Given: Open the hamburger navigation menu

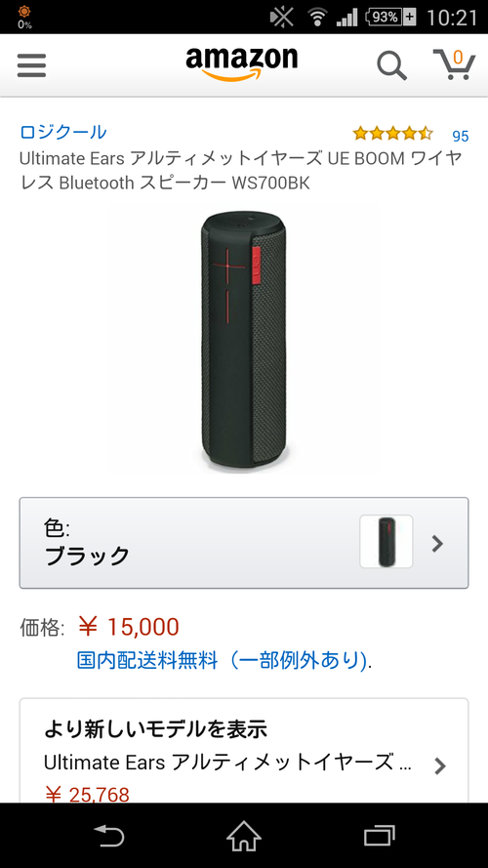Looking at the screenshot, I should (x=31, y=65).
